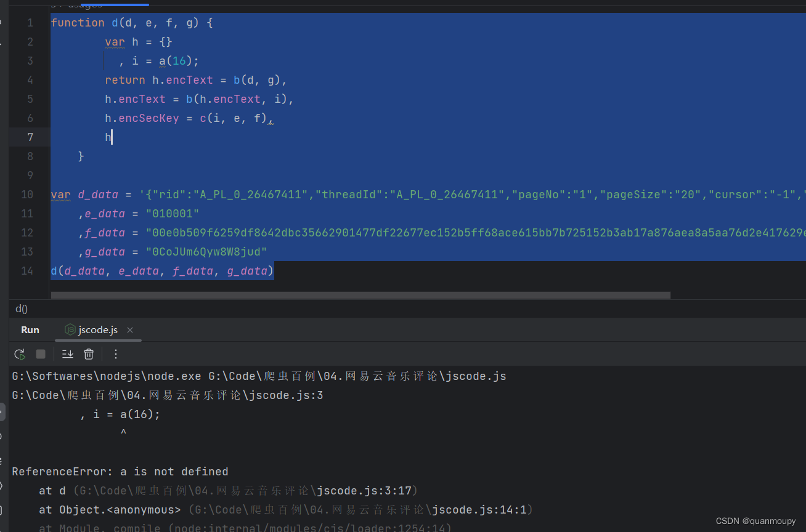Click the editor horizontal scrollbar

[x=360, y=296]
